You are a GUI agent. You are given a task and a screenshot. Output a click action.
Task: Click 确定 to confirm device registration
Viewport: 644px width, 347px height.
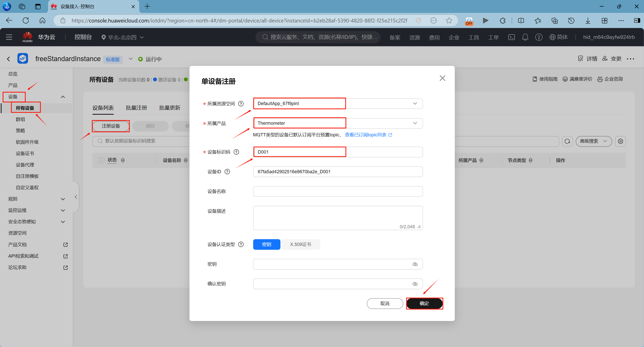(x=424, y=303)
